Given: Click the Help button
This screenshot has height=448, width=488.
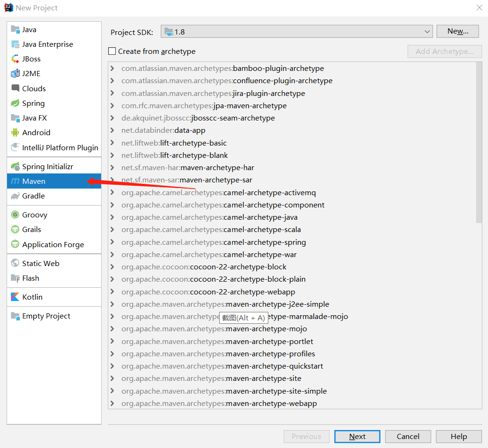Looking at the screenshot, I should click(459, 436).
